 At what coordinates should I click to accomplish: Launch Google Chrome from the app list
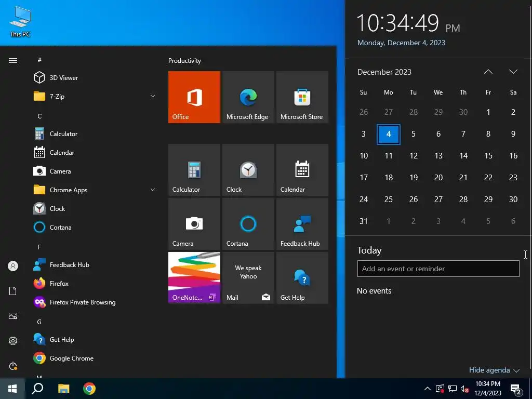[x=95, y=358]
